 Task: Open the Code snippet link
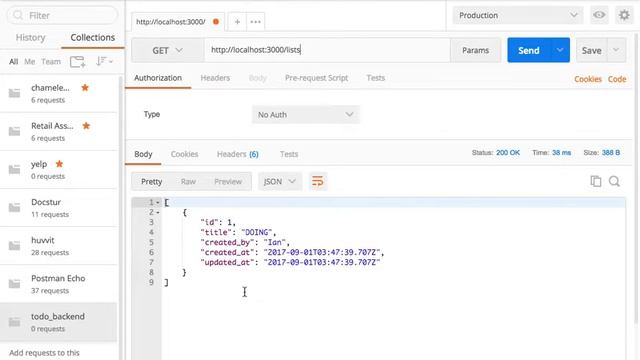[x=617, y=79]
